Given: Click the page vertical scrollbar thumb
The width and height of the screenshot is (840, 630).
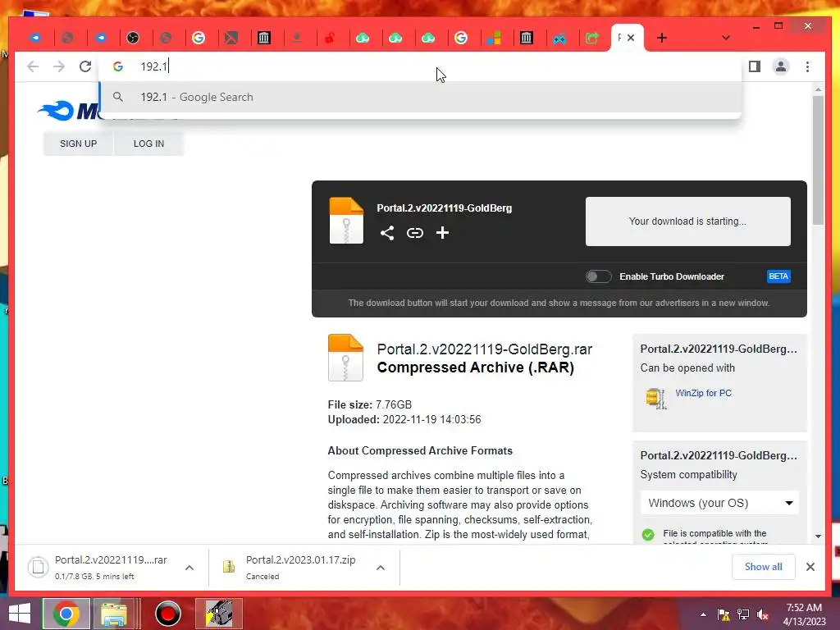Looking at the screenshot, I should click(818, 161).
